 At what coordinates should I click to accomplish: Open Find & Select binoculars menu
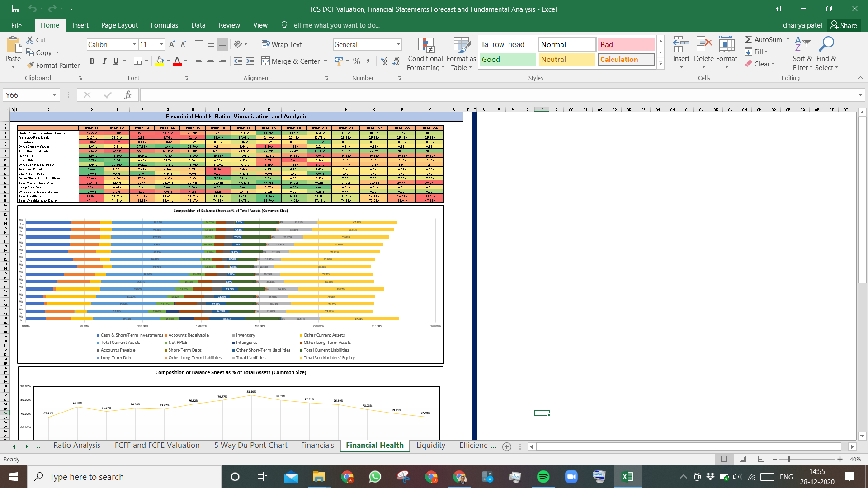point(826,54)
